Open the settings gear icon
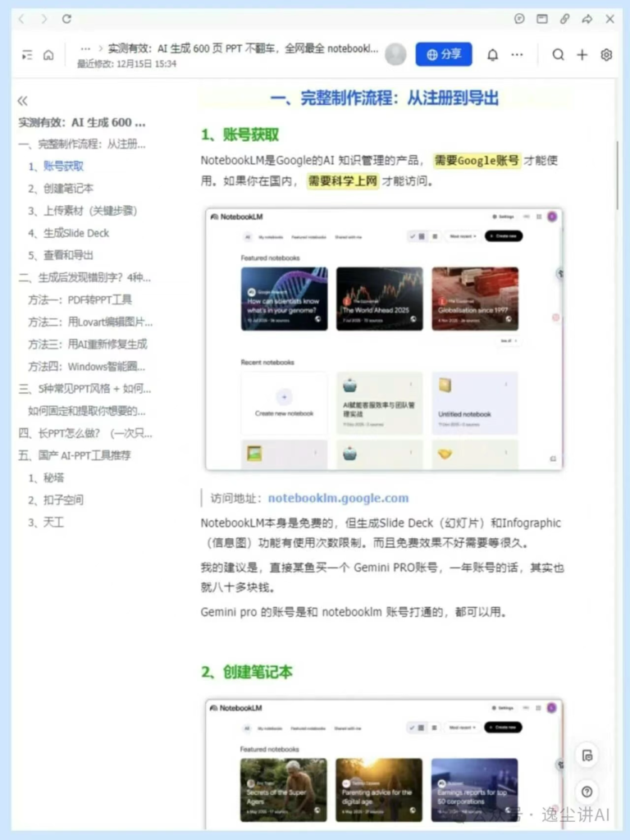 pos(606,55)
